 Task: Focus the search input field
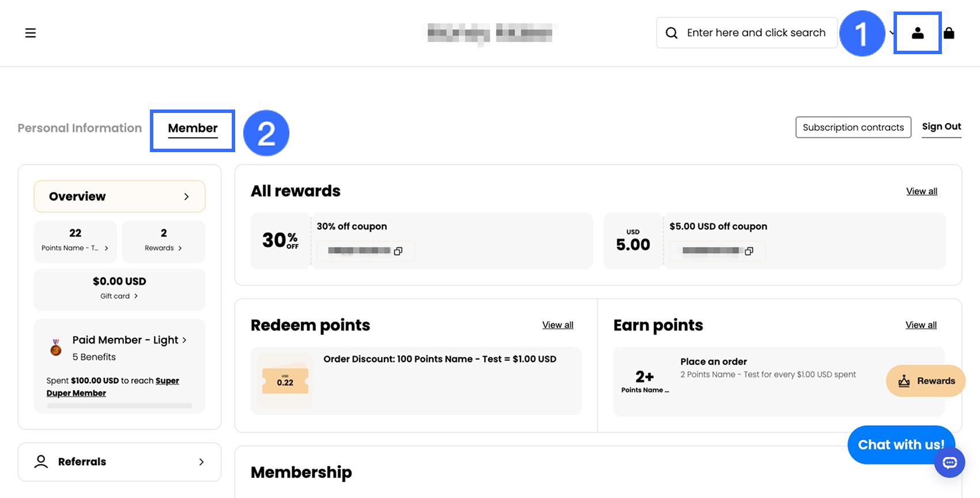pos(756,33)
